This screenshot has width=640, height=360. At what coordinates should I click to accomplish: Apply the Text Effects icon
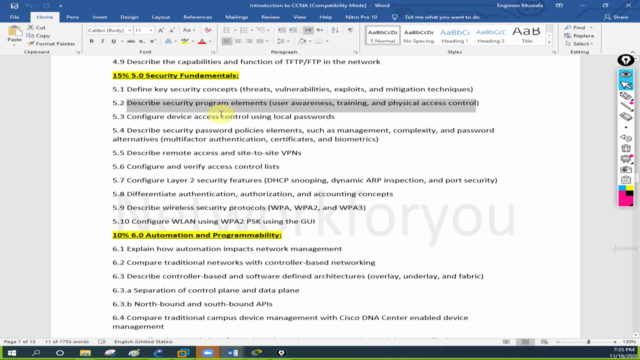coord(169,41)
